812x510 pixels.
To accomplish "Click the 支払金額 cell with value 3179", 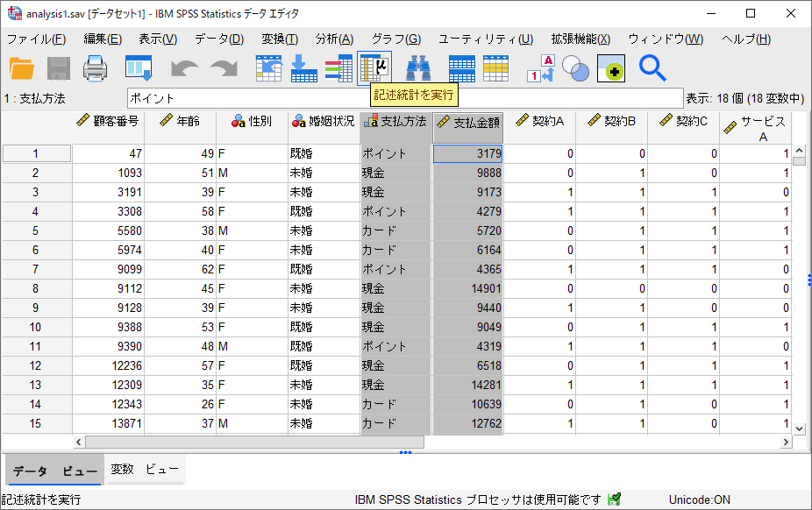I will [x=467, y=153].
